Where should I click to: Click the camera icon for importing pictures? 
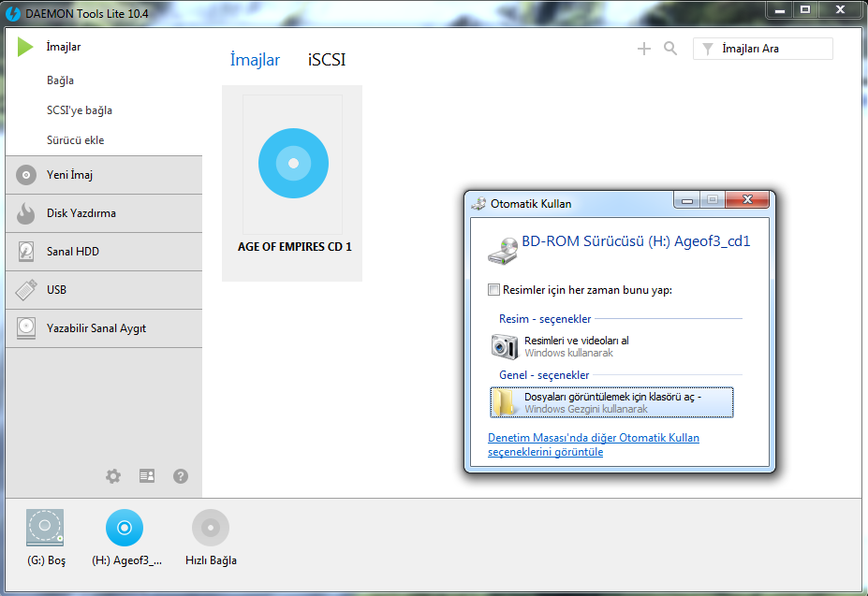pyautogui.click(x=505, y=346)
